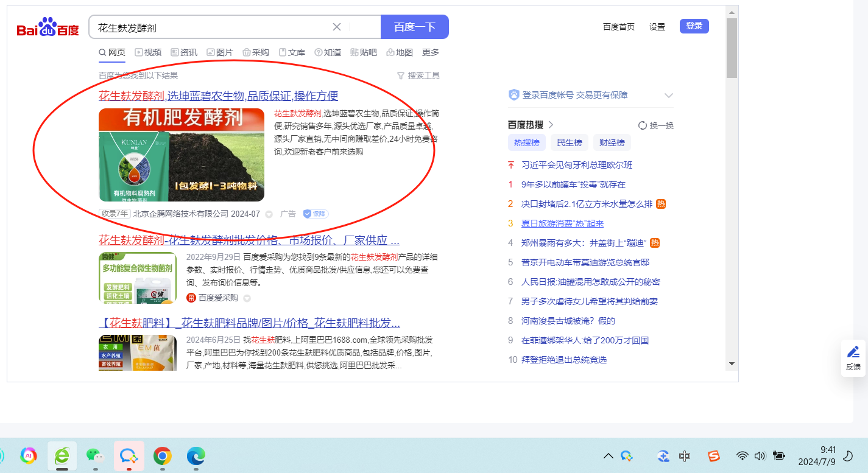This screenshot has width=868, height=473.
Task: Click the scrollbar down arrow
Action: [732, 364]
